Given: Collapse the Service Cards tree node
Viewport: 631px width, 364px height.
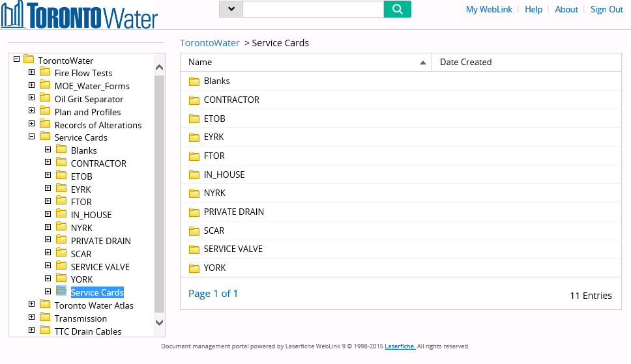Looking at the screenshot, I should 32,136.
